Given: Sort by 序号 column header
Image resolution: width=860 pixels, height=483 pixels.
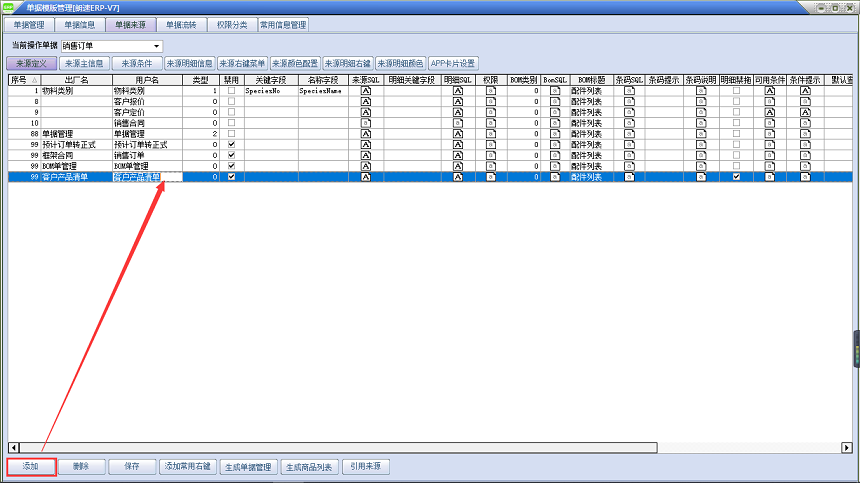Looking at the screenshot, I should [22, 79].
